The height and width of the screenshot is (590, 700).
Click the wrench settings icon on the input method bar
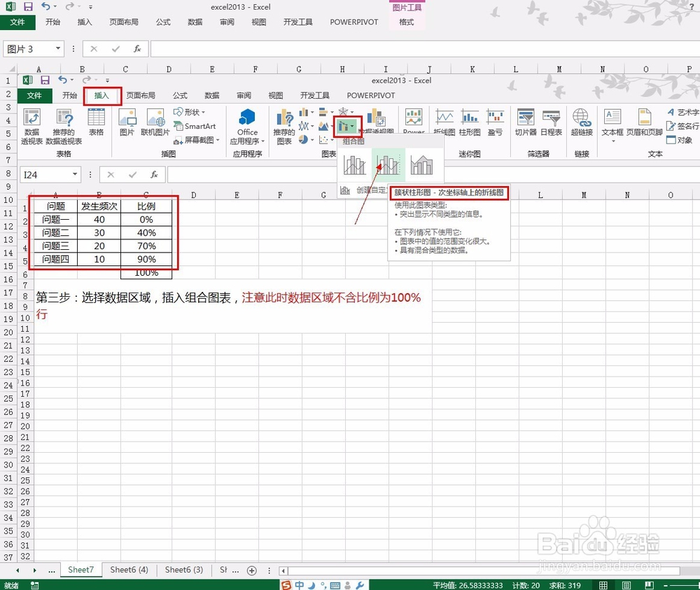pyautogui.click(x=360, y=584)
